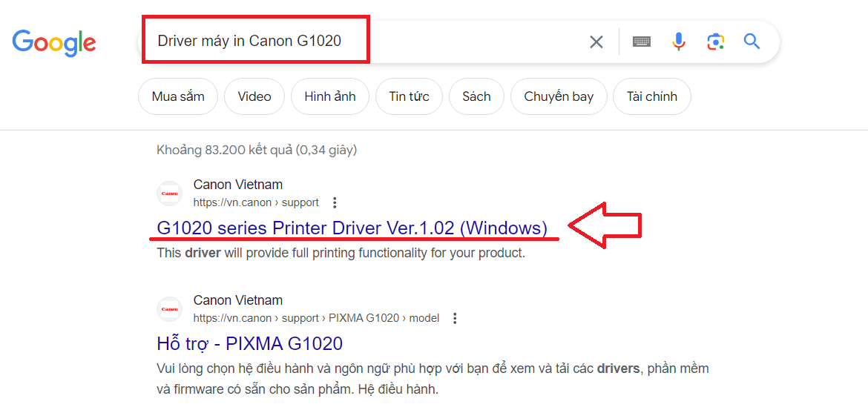Switch to Video filter
Screen dimensions: 868x413
254,96
